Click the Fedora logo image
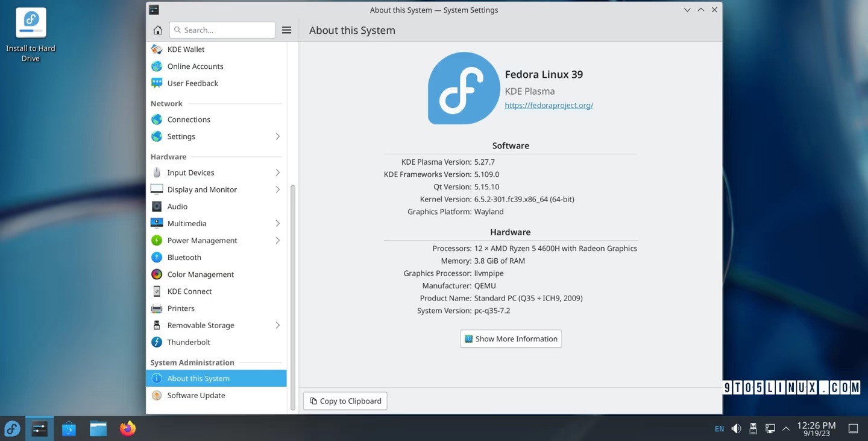The image size is (868, 441). click(464, 88)
